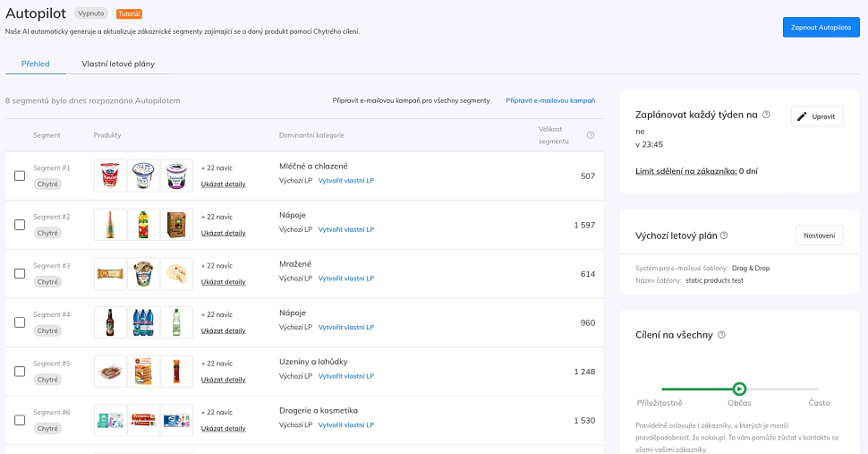Image resolution: width=868 pixels, height=454 pixels.
Task: Open Nastavení for default flight plan
Action: (x=820, y=236)
